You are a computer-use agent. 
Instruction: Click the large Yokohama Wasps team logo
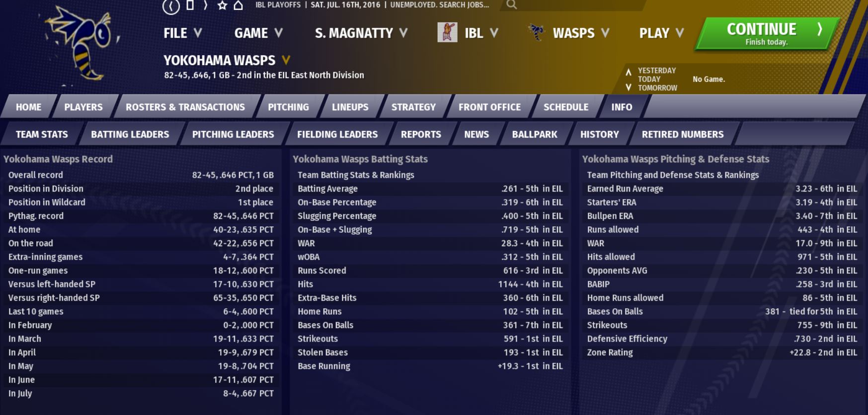(x=82, y=44)
